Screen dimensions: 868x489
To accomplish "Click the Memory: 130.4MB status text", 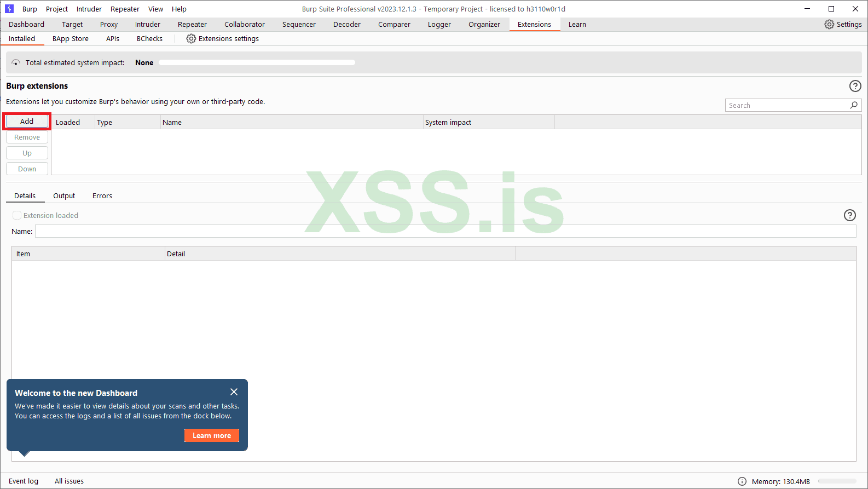I will click(x=780, y=481).
